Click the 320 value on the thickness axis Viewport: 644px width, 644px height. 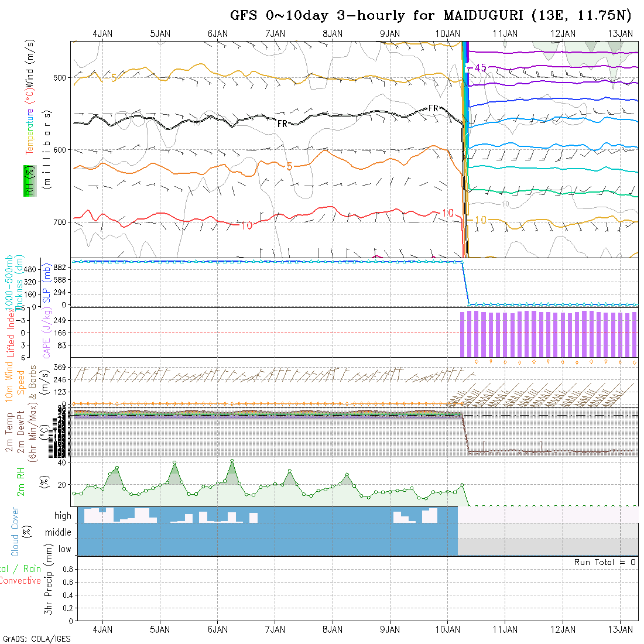coord(30,282)
